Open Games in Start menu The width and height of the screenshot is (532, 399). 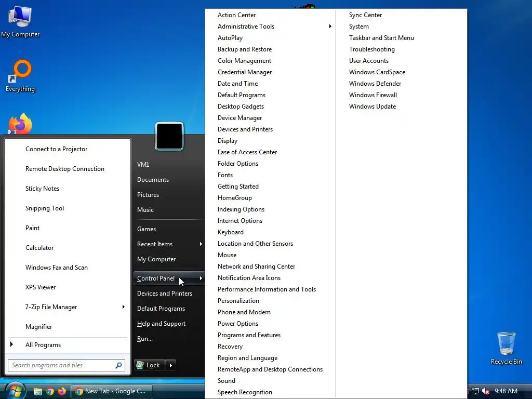147,229
